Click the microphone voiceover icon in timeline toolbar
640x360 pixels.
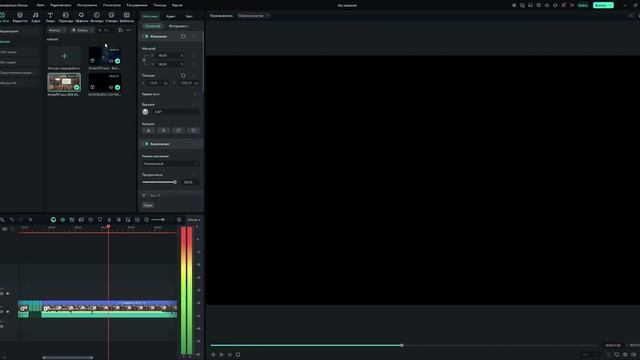109,220
